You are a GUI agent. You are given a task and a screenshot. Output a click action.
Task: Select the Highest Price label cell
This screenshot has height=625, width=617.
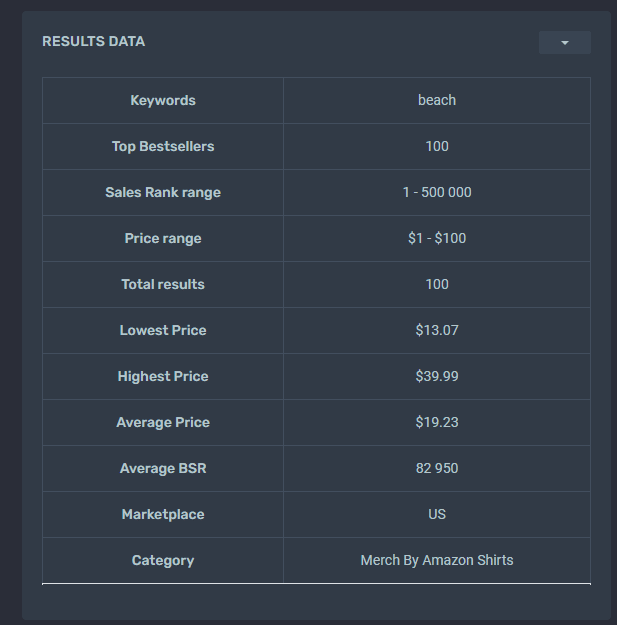point(163,376)
